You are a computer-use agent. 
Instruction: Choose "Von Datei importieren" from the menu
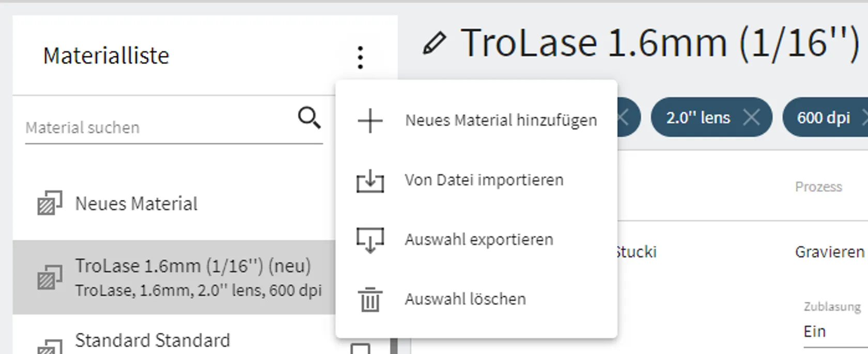click(x=484, y=180)
